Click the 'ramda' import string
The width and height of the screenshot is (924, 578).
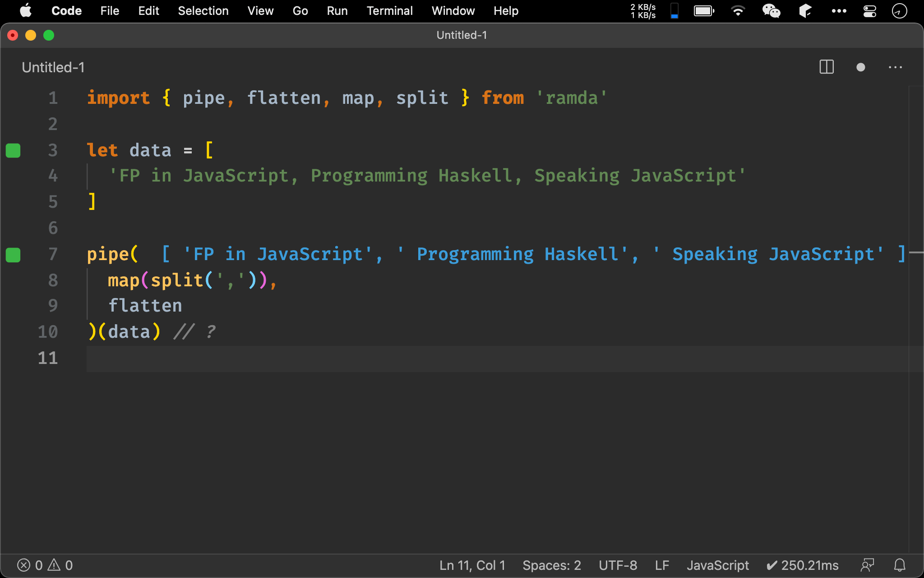(x=572, y=98)
